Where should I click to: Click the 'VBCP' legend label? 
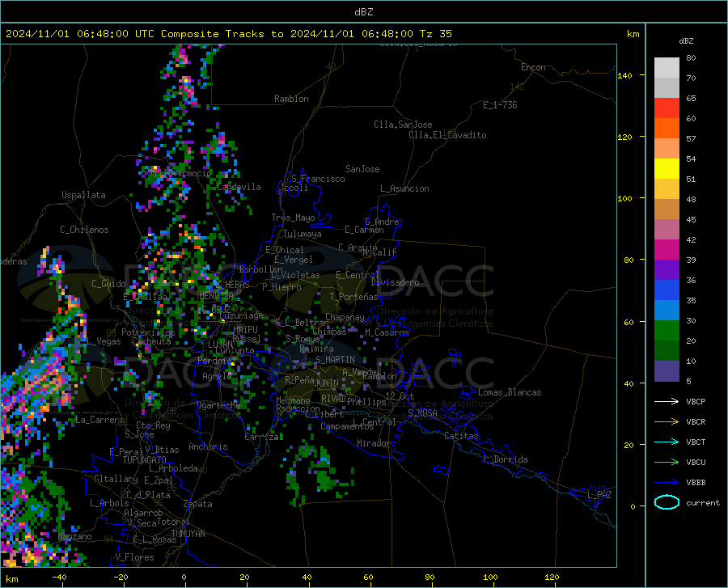(696, 401)
